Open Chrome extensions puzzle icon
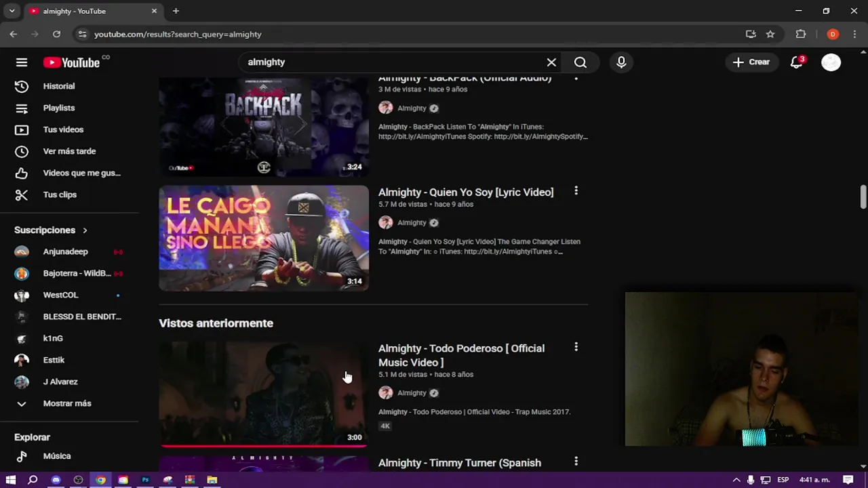 pyautogui.click(x=801, y=34)
